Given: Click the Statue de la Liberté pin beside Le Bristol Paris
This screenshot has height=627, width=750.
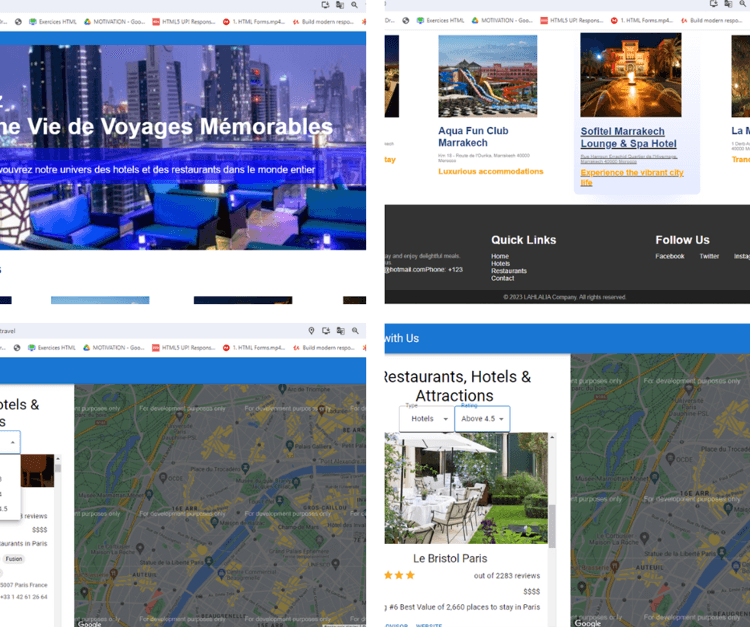Looking at the screenshot, I should point(722,552).
